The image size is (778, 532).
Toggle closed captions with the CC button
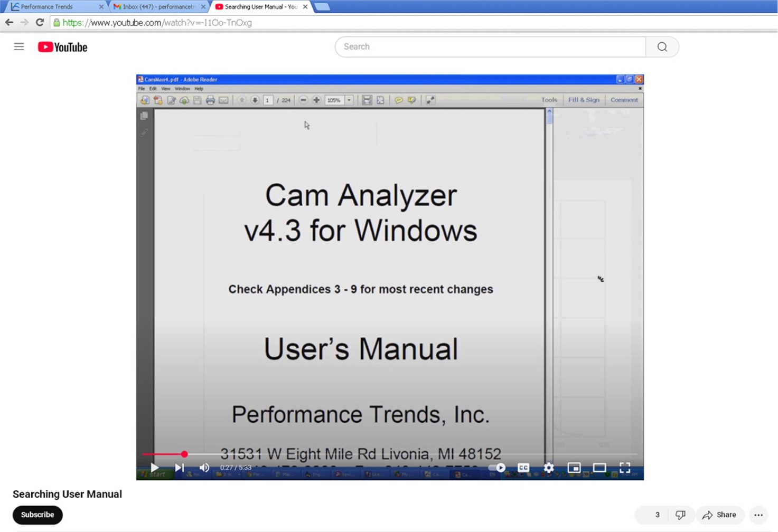523,468
